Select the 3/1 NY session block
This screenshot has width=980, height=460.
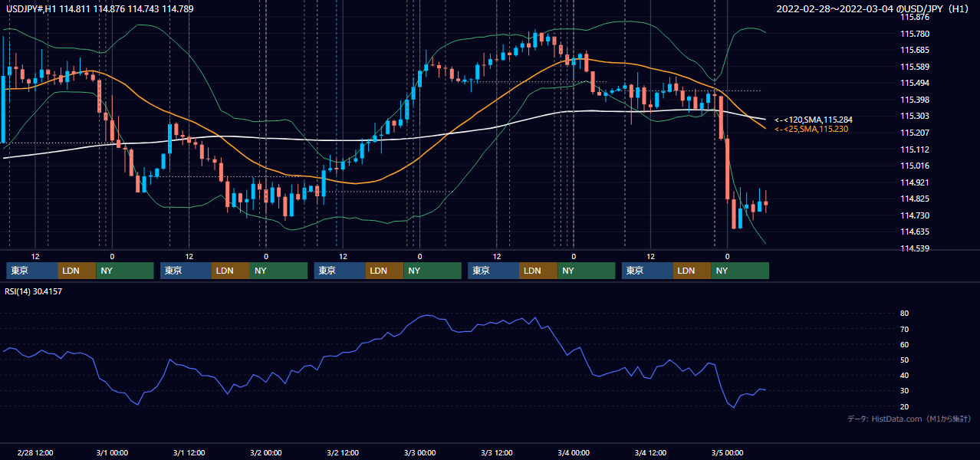click(279, 271)
